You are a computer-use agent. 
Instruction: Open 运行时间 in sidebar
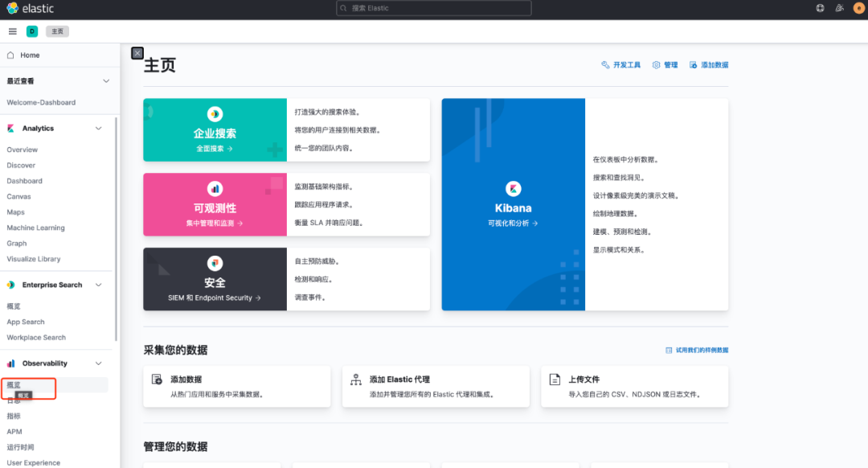point(20,447)
